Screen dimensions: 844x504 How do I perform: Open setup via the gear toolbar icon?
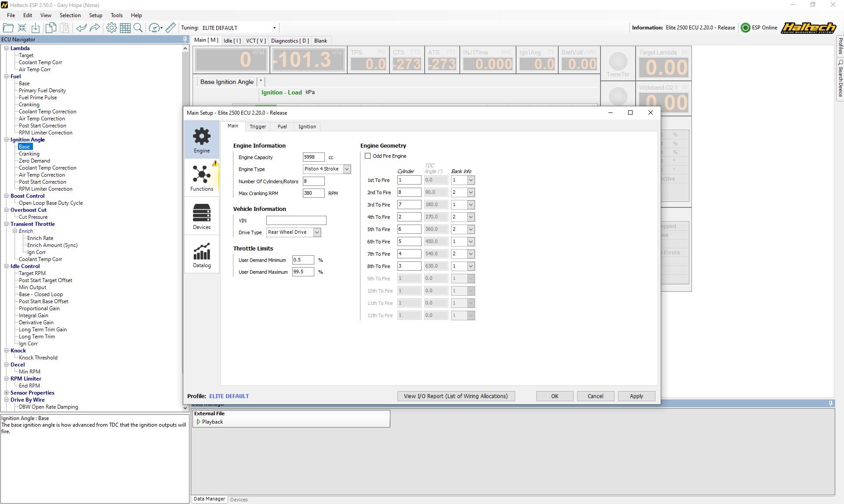tap(112, 28)
